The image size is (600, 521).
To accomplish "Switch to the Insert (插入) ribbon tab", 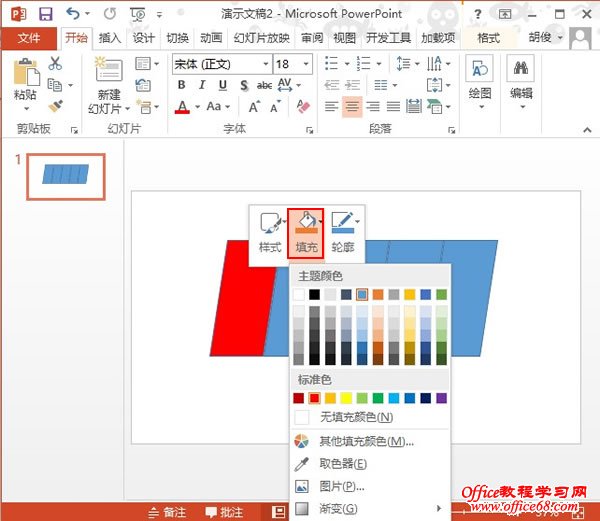I will 110,38.
